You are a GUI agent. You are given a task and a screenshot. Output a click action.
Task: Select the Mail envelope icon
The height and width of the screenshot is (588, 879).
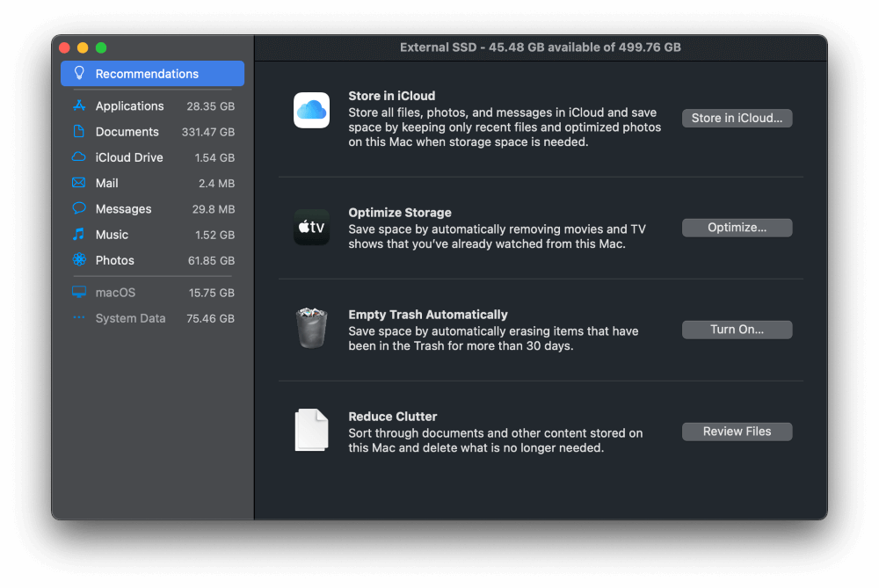coord(79,183)
